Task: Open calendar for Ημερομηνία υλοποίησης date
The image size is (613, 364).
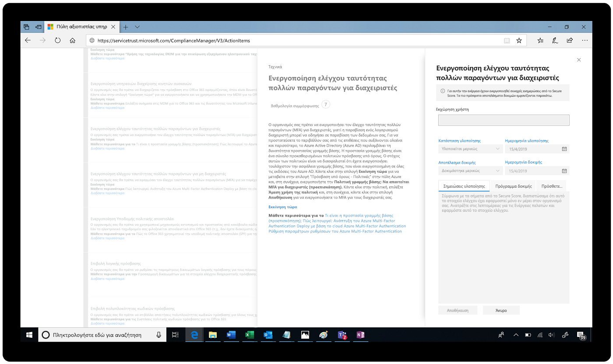Action: coord(564,149)
